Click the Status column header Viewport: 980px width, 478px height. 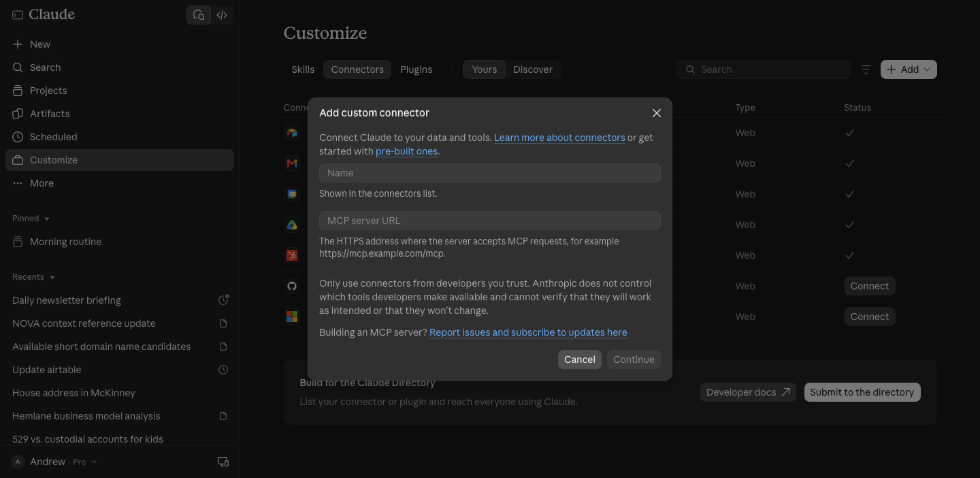point(857,108)
